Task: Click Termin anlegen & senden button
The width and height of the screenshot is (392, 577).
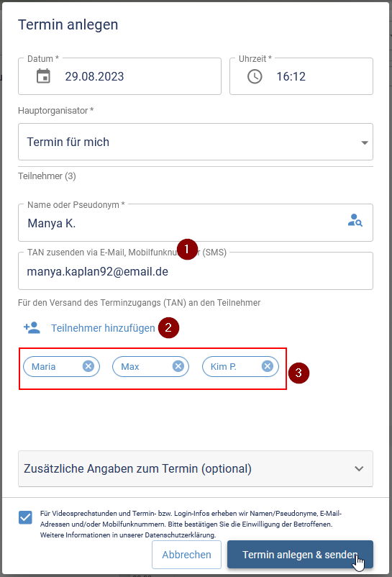Action: (300, 555)
